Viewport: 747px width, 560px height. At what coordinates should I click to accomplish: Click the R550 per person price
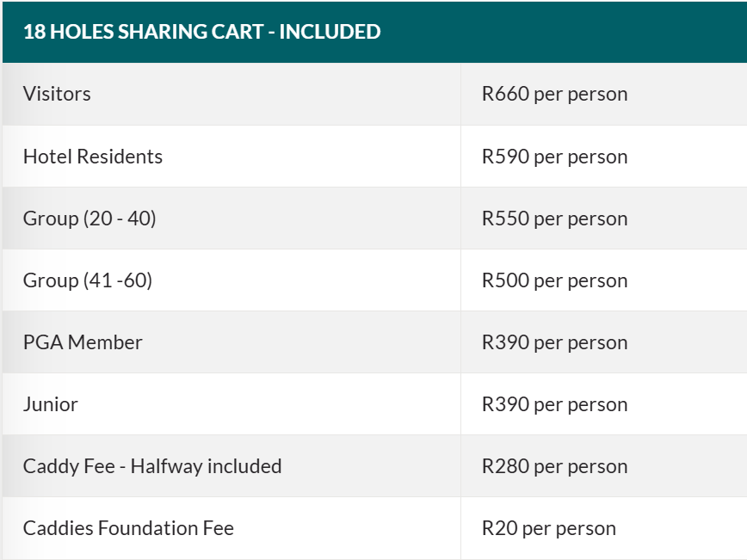click(554, 218)
